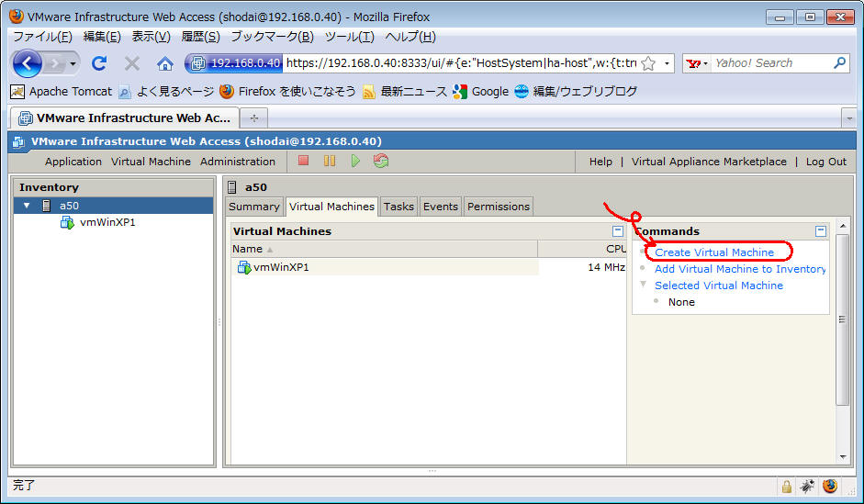Go to Firefox home page icon
Image resolution: width=864 pixels, height=504 pixels.
pyautogui.click(x=164, y=63)
